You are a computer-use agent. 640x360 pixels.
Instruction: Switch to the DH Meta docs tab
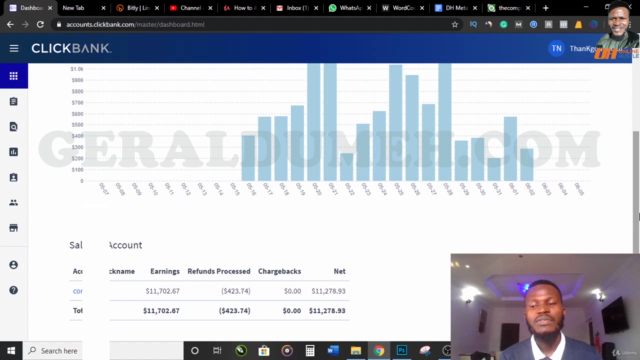pos(456,8)
